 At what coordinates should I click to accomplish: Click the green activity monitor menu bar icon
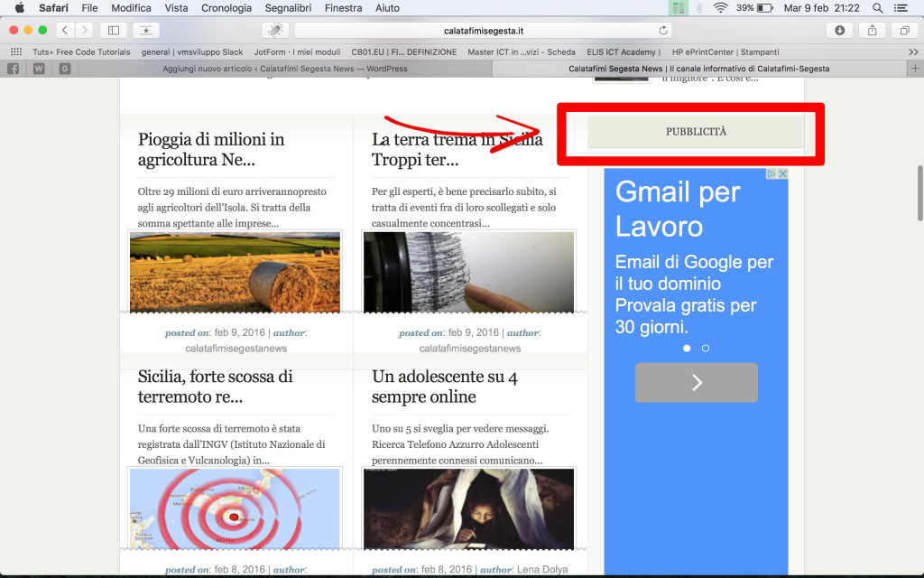pos(679,7)
